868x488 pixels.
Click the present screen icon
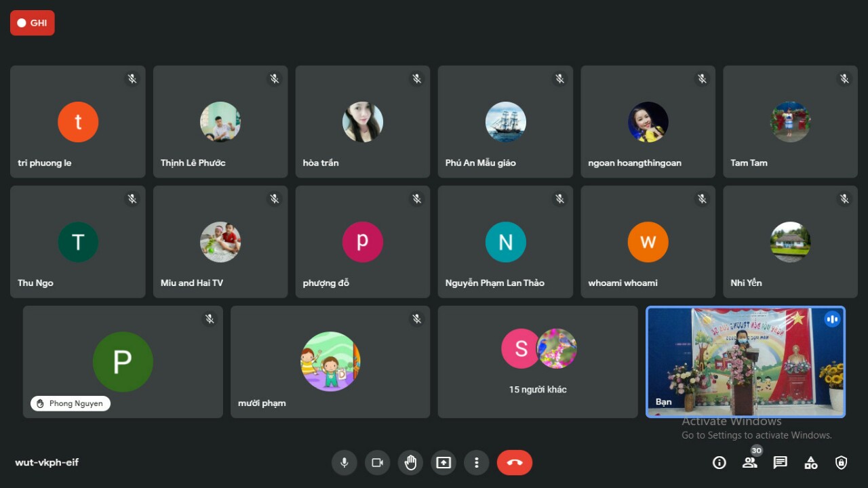click(443, 462)
